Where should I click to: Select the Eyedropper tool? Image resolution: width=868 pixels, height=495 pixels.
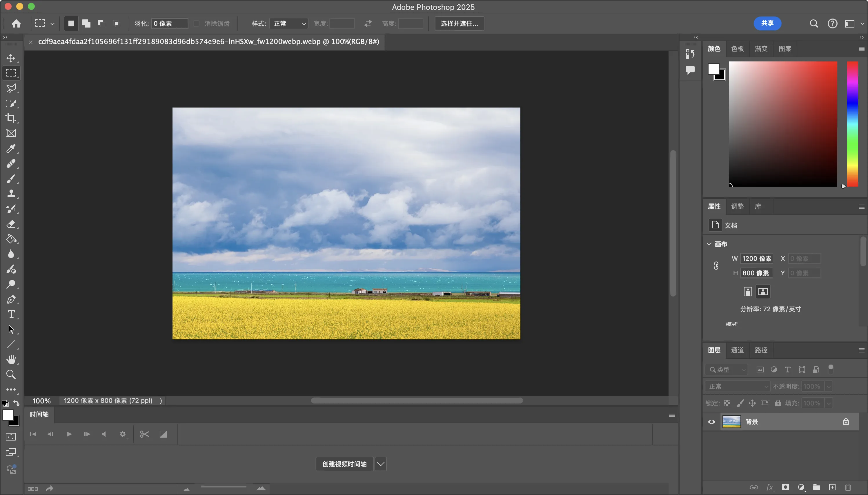coord(11,149)
